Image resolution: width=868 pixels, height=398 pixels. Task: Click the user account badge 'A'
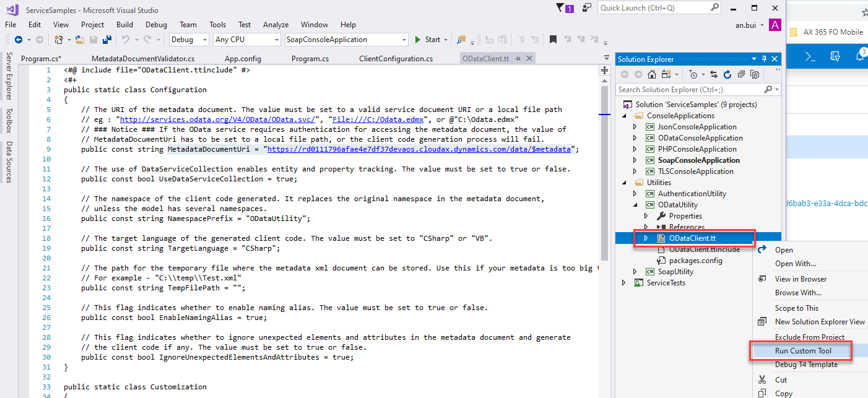(x=775, y=25)
